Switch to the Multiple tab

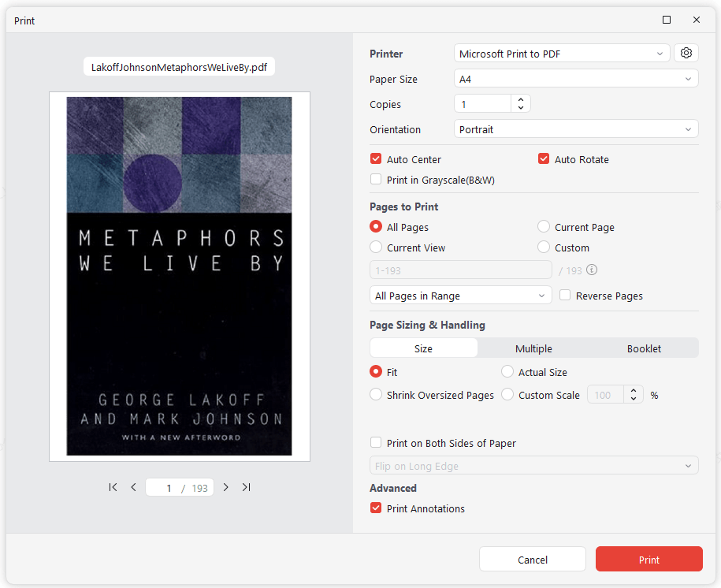pos(533,348)
